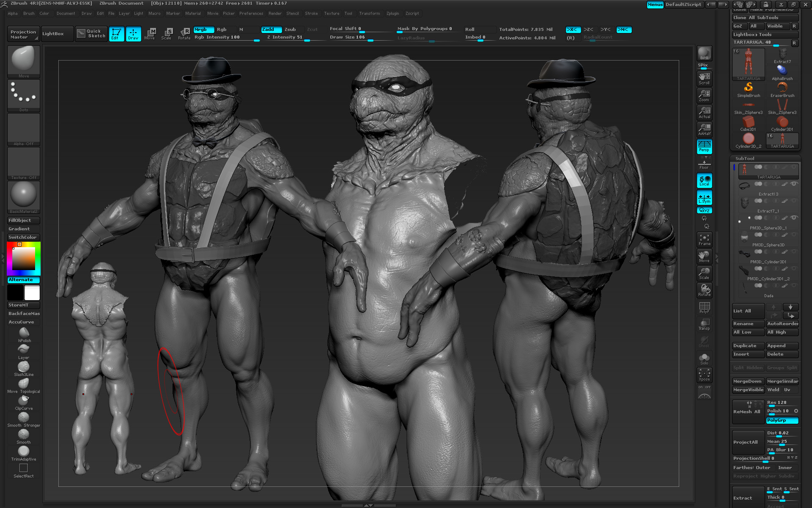Toggle Local transformations
This screenshot has width=812, height=508.
click(704, 180)
